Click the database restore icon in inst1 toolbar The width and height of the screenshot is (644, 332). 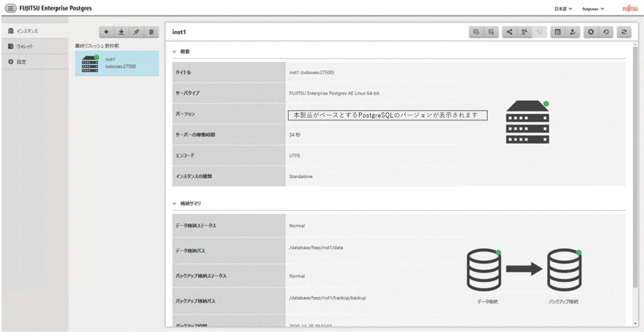point(491,32)
